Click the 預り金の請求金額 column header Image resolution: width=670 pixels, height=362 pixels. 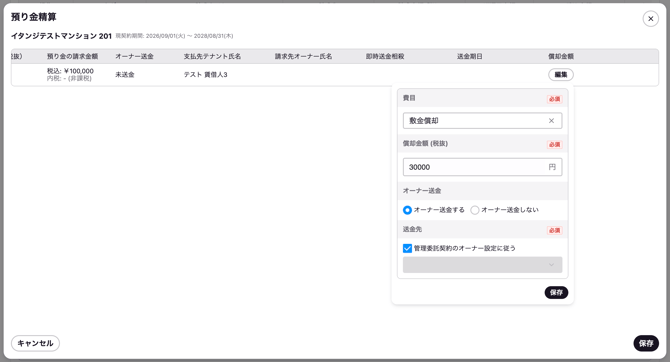coord(72,56)
